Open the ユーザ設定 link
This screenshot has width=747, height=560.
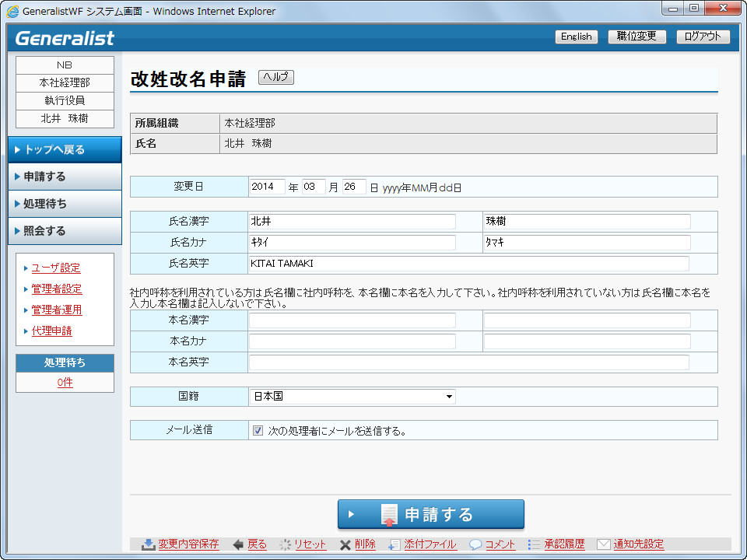pyautogui.click(x=56, y=268)
